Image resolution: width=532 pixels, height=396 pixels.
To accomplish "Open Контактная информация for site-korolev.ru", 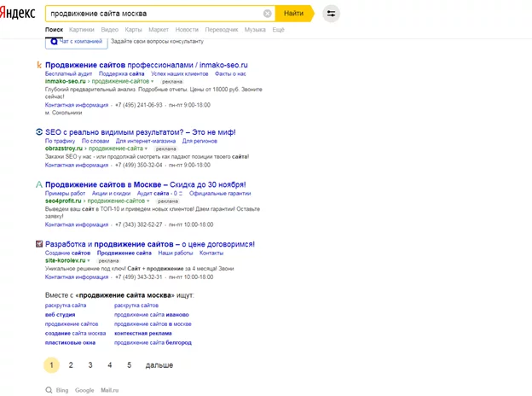I will tap(77, 277).
